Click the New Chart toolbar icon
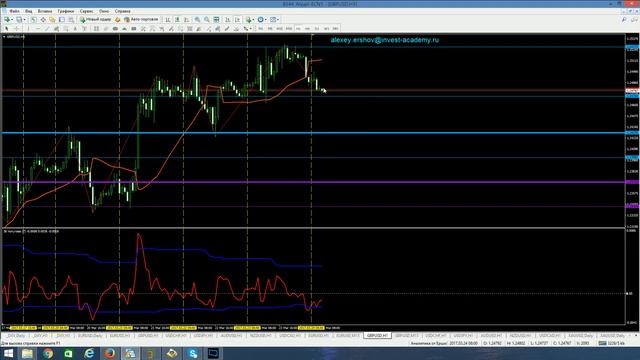The image size is (640, 360). pyautogui.click(x=7, y=20)
